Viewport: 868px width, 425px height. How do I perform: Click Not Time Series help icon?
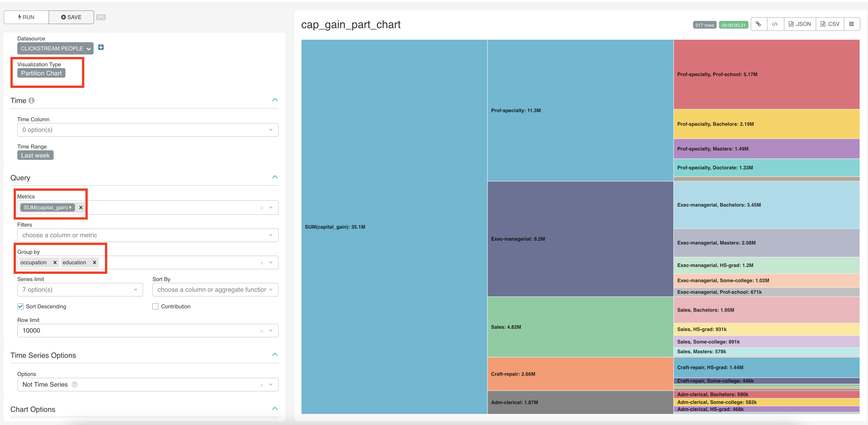[x=75, y=384]
